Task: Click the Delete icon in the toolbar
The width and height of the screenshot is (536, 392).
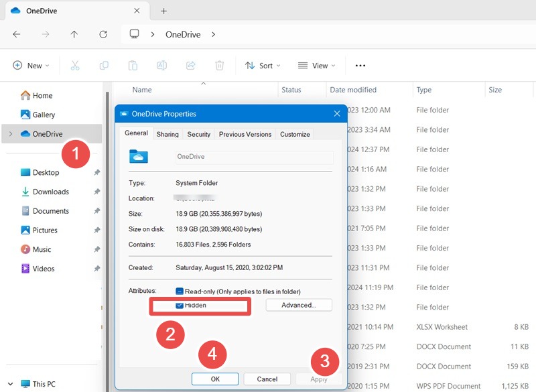Action: pos(219,65)
